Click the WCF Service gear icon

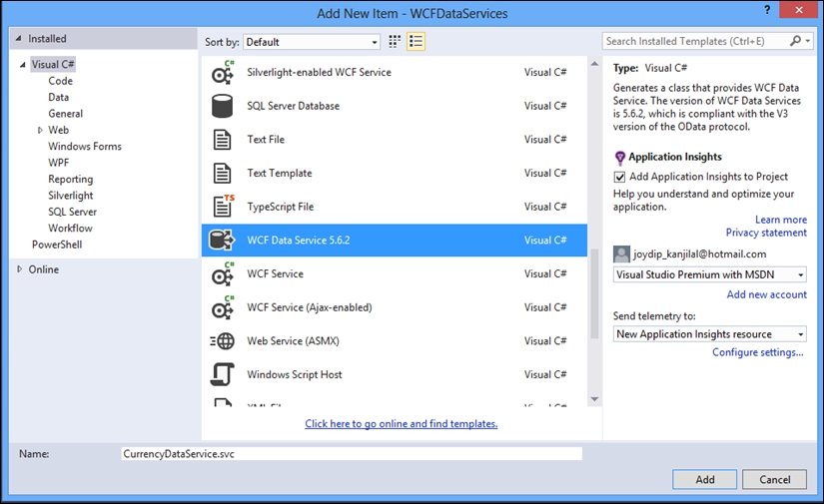(223, 274)
